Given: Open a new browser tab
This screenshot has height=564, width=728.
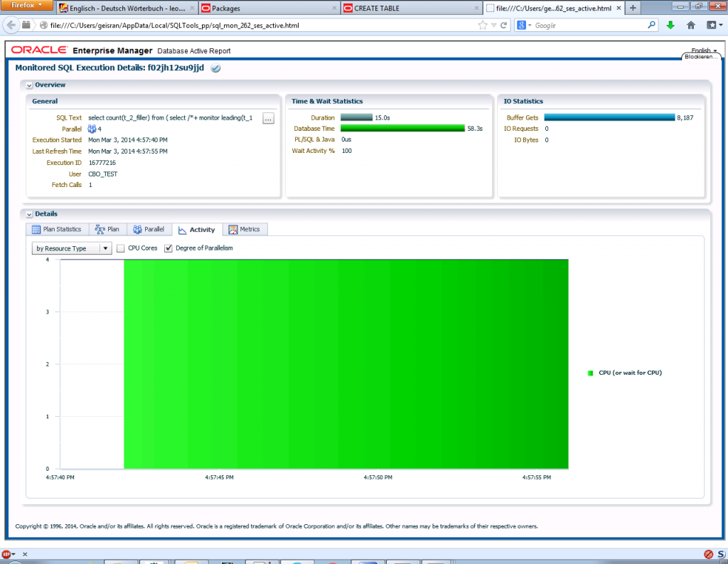Looking at the screenshot, I should click(632, 8).
